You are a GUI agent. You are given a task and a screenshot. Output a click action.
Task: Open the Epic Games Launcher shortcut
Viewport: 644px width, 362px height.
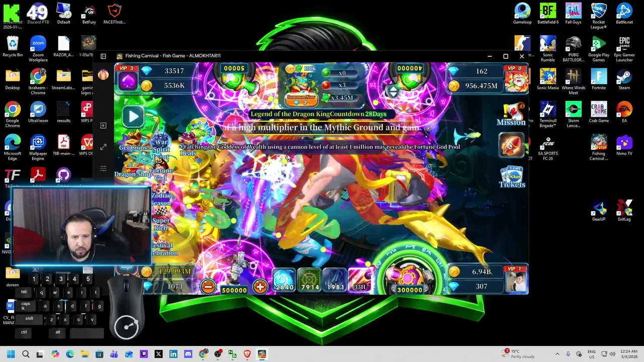(624, 49)
